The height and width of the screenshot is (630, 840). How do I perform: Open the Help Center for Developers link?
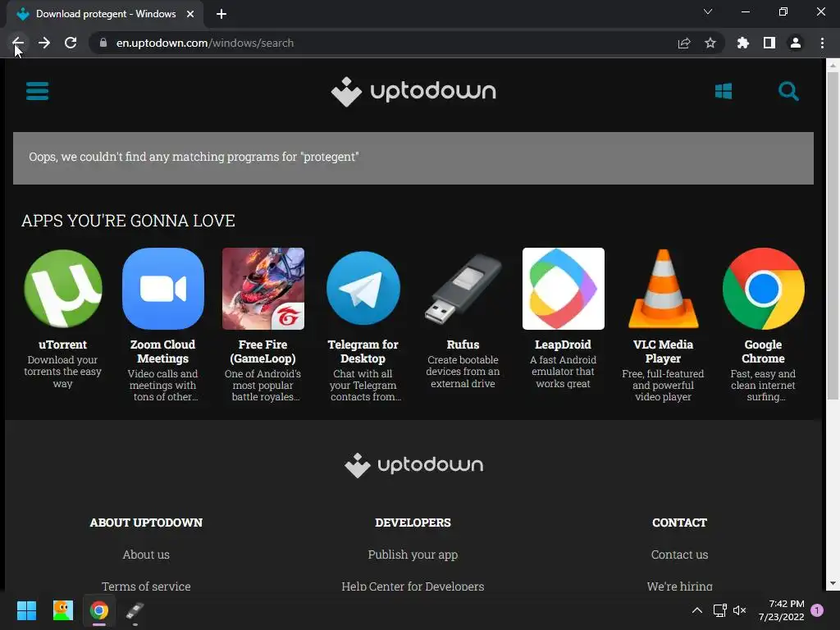point(413,586)
